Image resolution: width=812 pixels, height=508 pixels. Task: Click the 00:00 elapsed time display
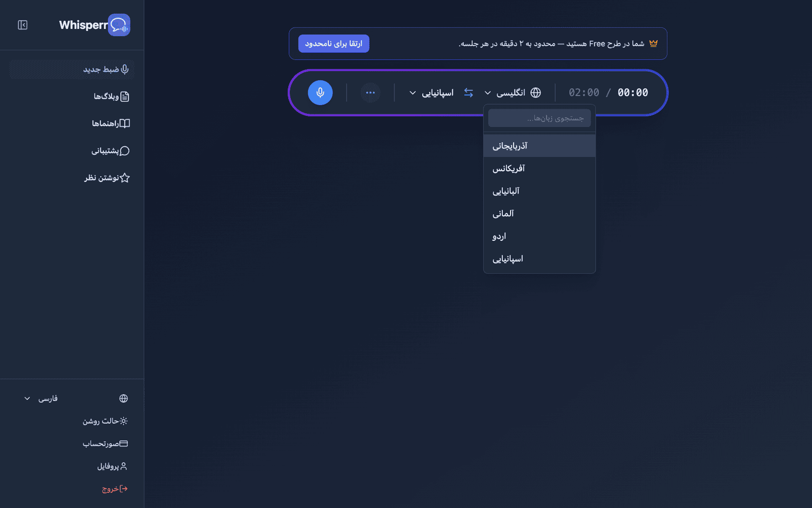point(633,92)
